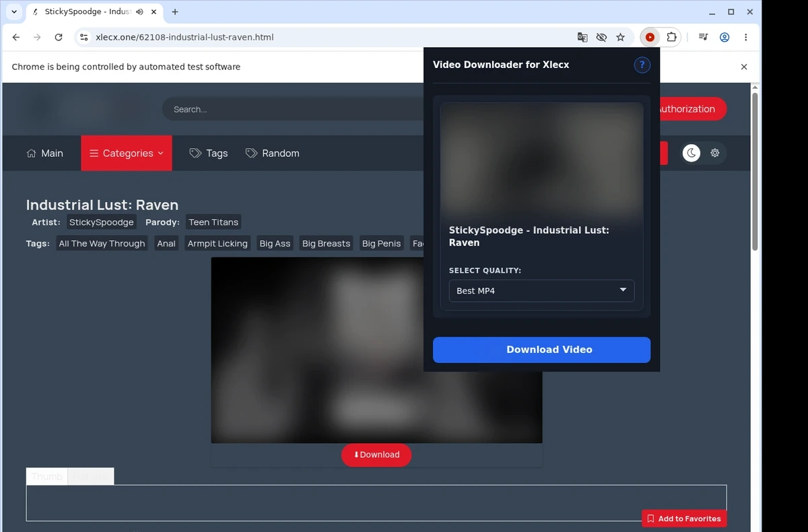Image resolution: width=808 pixels, height=532 pixels.
Task: Switch to the Thumb tab
Action: click(47, 476)
